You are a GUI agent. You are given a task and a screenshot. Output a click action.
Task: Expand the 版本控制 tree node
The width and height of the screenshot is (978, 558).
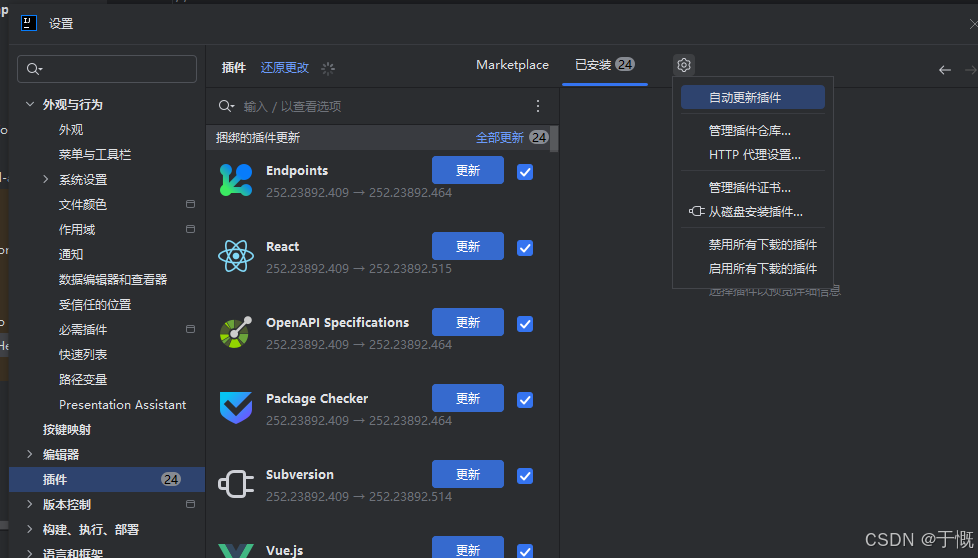pyautogui.click(x=29, y=504)
